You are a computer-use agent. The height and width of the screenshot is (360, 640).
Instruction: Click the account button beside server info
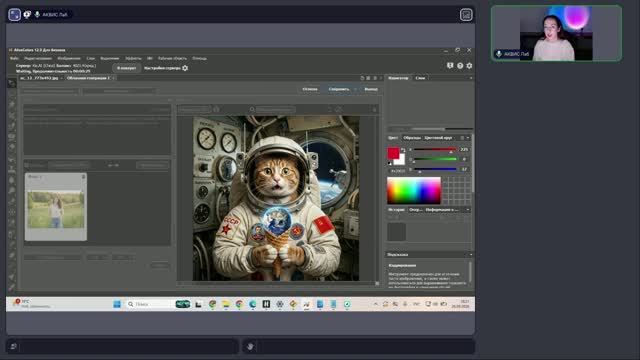[x=127, y=68]
